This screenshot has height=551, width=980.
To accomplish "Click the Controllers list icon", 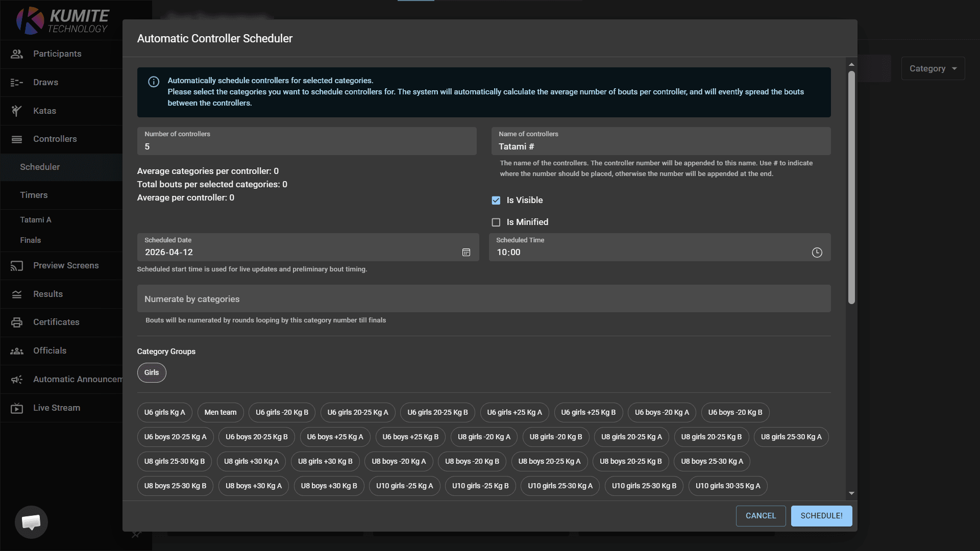I will [x=17, y=139].
